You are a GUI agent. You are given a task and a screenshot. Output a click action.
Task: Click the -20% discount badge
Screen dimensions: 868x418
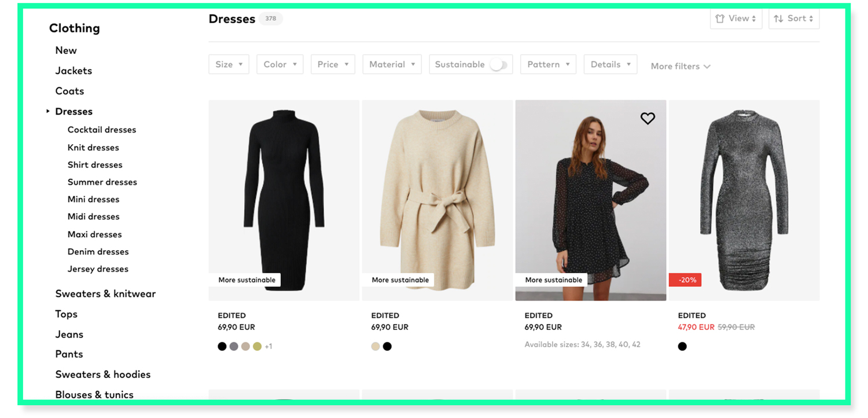[x=685, y=280]
